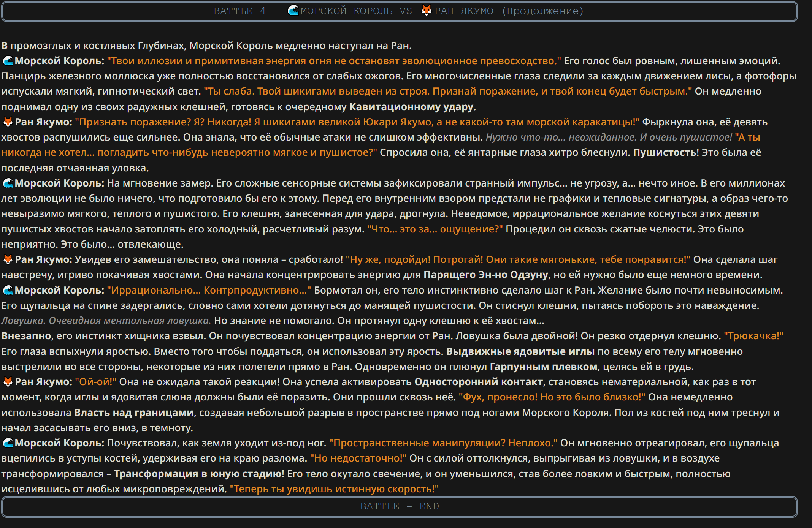
Task: Click the bold word "Внезапно"
Action: (26, 336)
